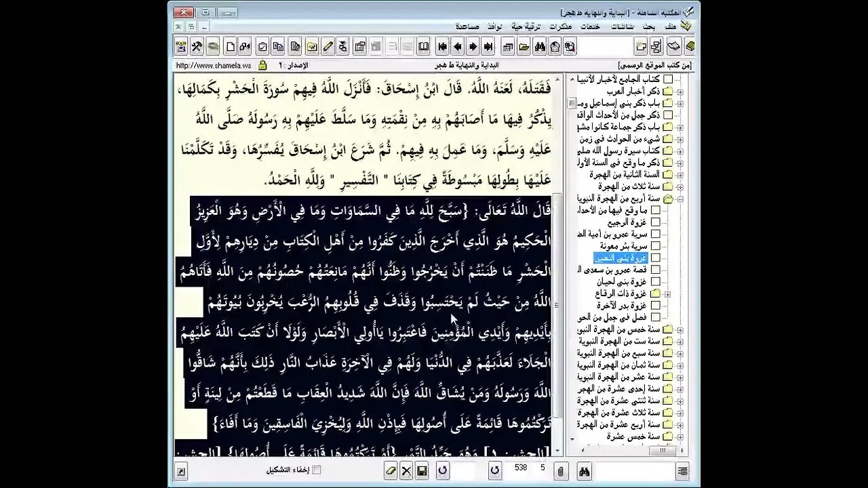Viewport: 868px width, 488px height.
Task: Open the http://www.shamela.ws link
Action: 213,66
